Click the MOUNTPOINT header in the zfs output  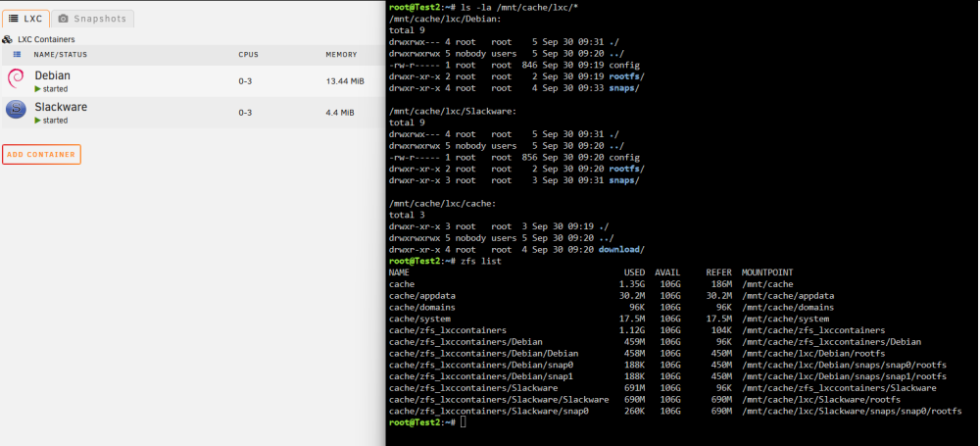pos(767,273)
